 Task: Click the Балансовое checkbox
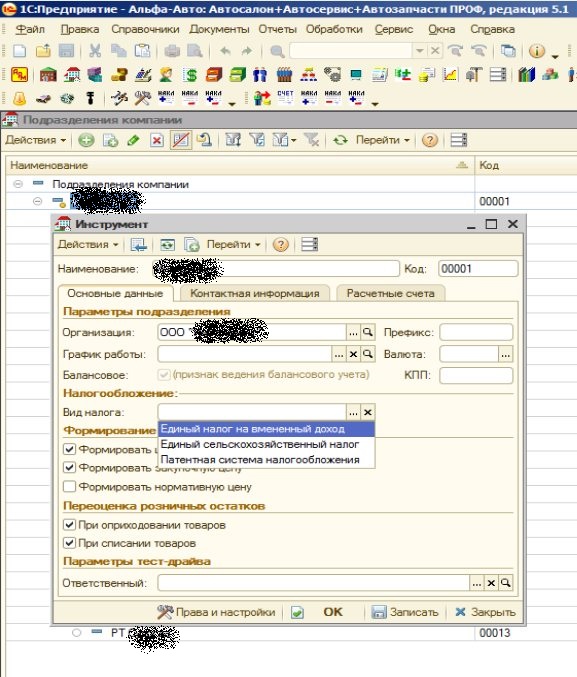[x=164, y=374]
